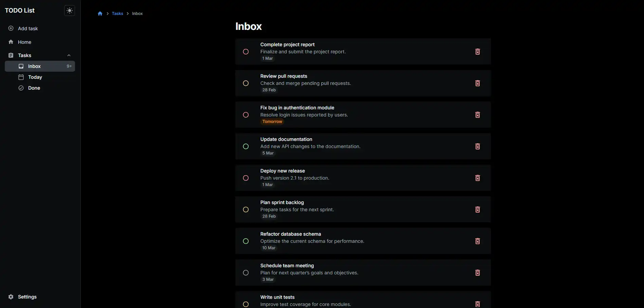The width and height of the screenshot is (644, 308).
Task: Open Settings via the gear icon
Action: click(x=11, y=297)
